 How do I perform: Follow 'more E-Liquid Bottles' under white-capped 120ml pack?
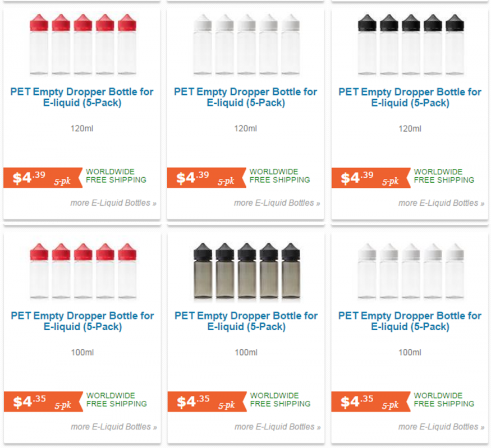click(277, 203)
